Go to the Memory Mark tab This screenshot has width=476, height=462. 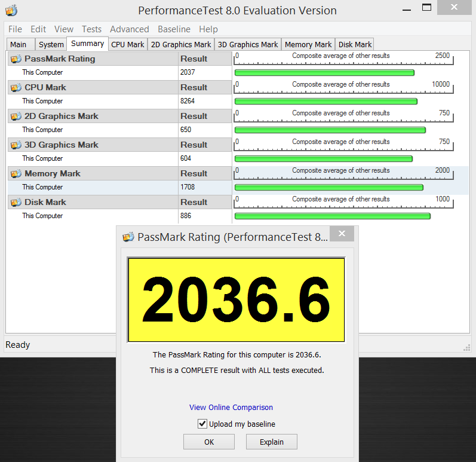pos(308,44)
